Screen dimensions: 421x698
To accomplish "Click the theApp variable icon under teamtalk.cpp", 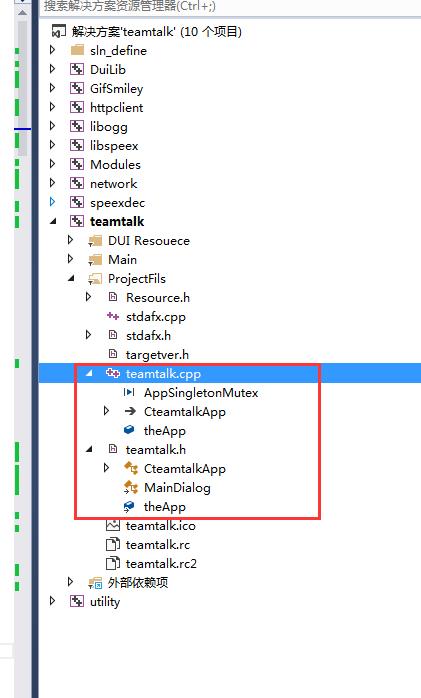I will click(129, 430).
